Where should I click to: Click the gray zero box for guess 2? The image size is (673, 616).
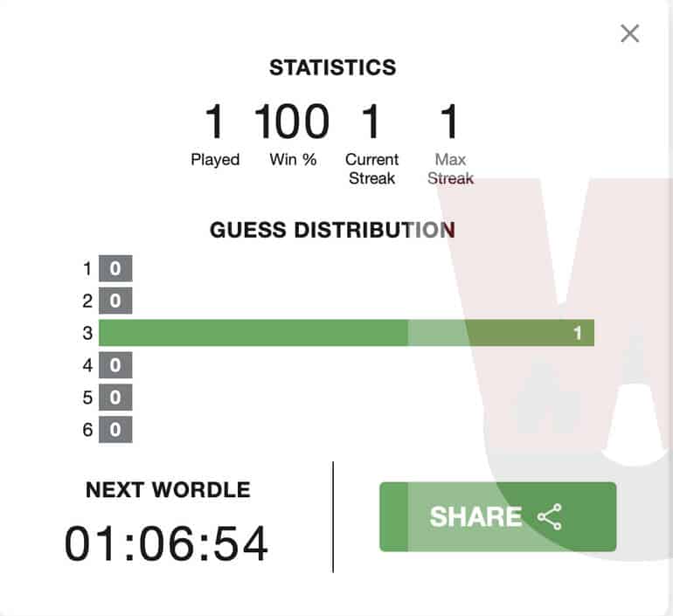click(115, 301)
